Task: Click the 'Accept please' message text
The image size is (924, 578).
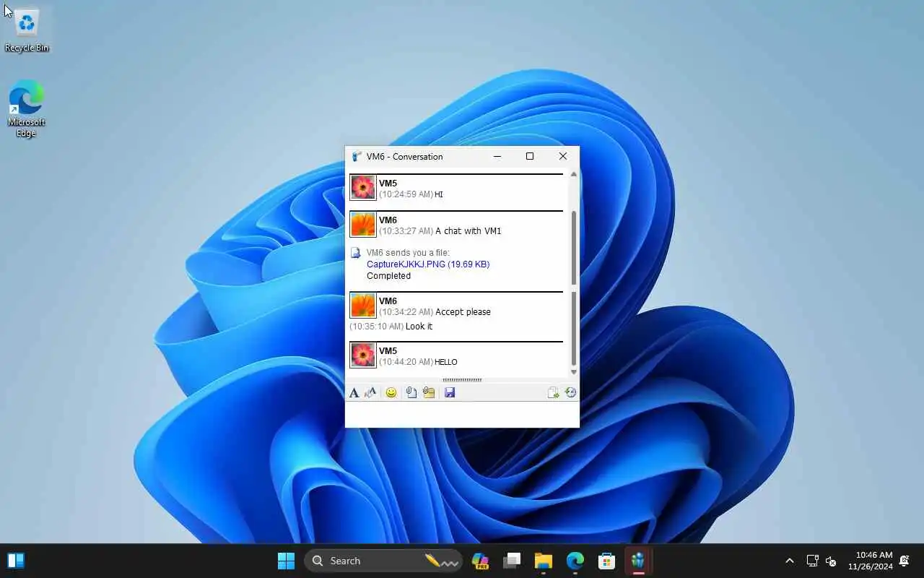Action: 463,312
